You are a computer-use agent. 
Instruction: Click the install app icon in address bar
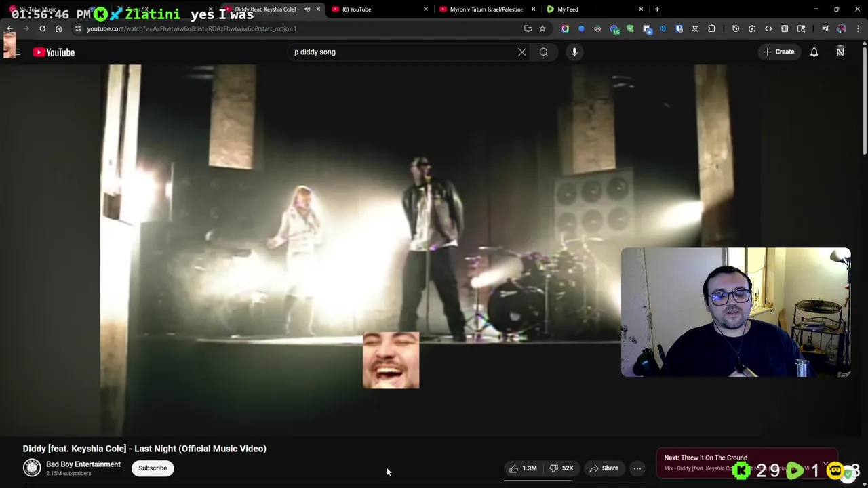[528, 28]
